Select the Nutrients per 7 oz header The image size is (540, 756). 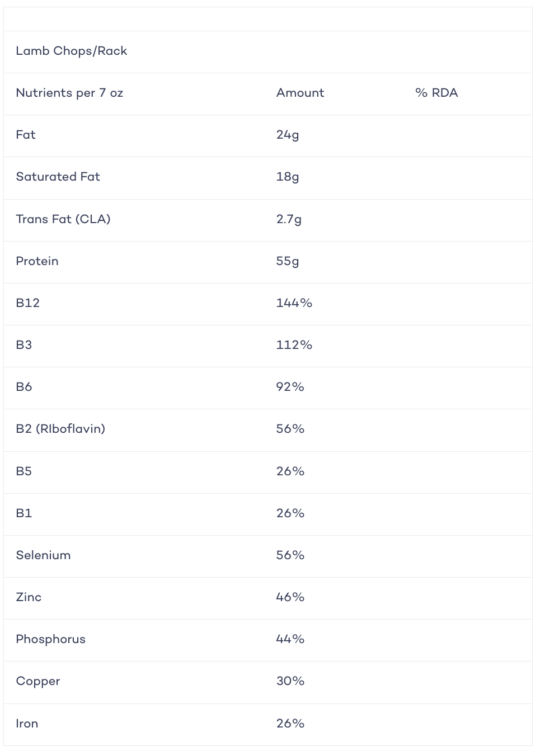(69, 93)
